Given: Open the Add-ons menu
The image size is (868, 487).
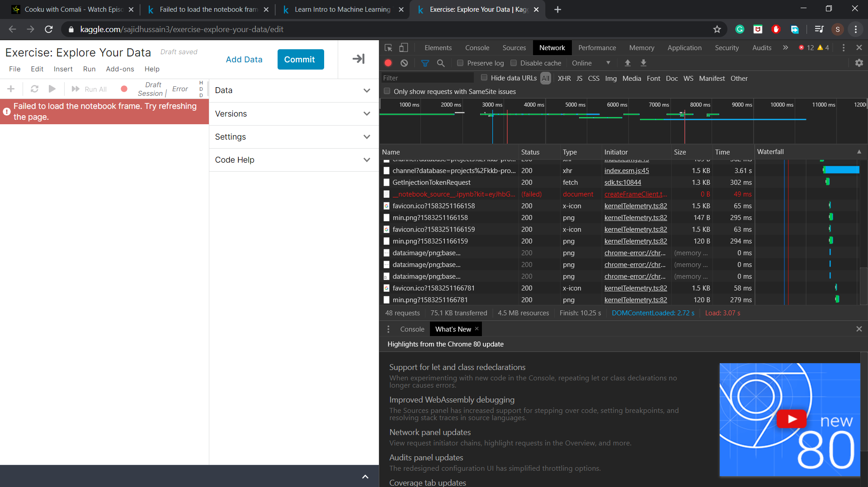Looking at the screenshot, I should pos(120,69).
